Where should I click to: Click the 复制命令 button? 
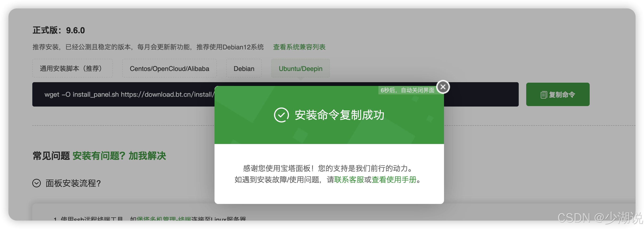coord(558,95)
